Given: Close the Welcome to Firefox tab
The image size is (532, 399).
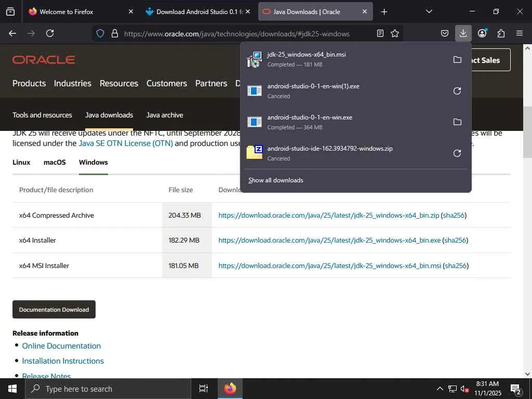Looking at the screenshot, I should (x=131, y=11).
